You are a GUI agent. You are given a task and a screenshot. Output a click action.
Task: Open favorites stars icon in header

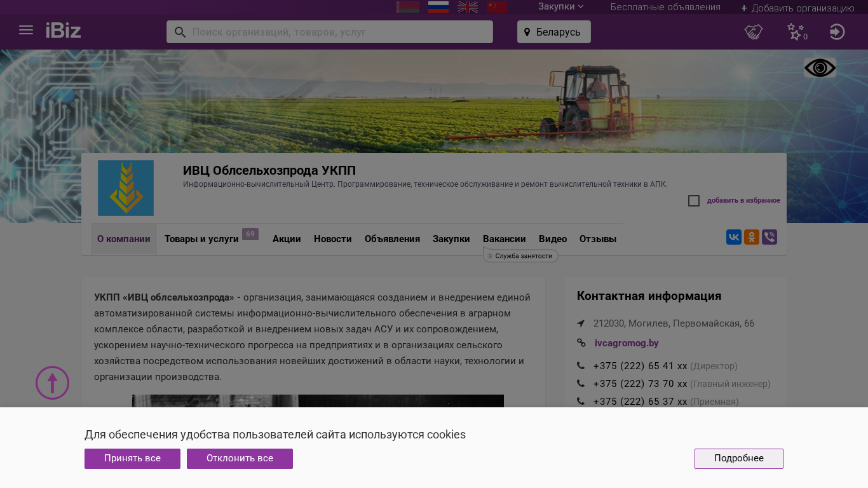click(x=797, y=32)
